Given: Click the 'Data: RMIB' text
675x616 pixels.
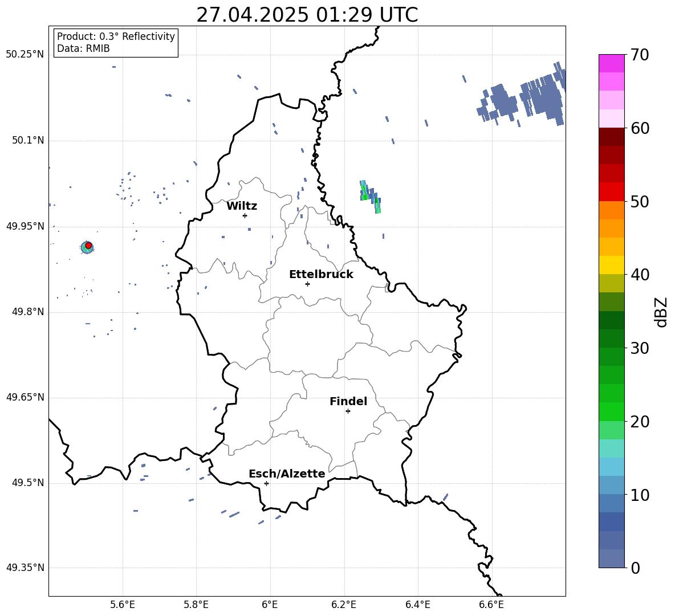Looking at the screenshot, I should (x=83, y=48).
